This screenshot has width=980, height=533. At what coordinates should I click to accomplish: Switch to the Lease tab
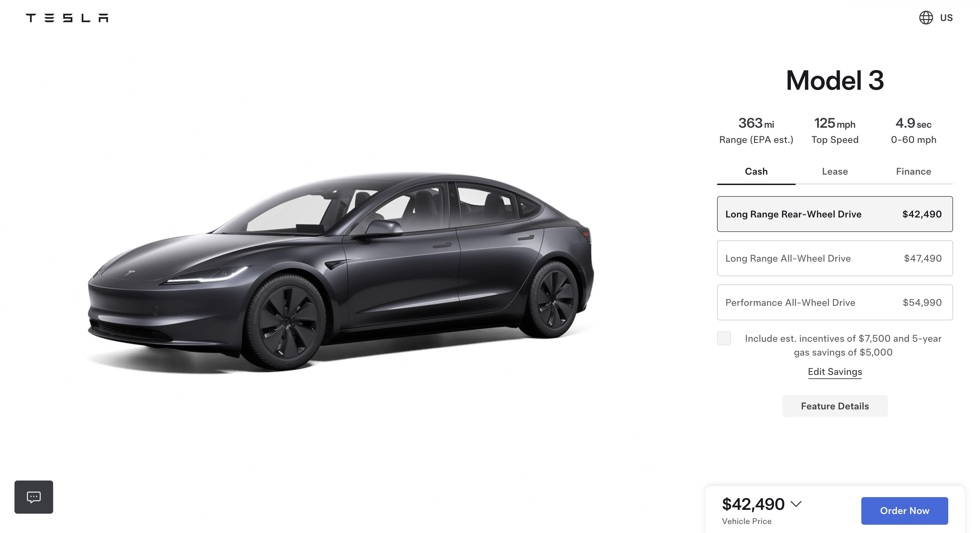(835, 171)
